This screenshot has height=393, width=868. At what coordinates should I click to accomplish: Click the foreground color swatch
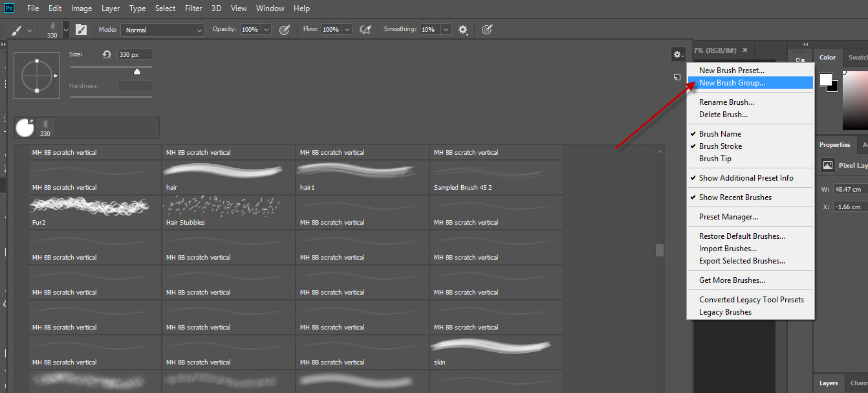tap(826, 80)
